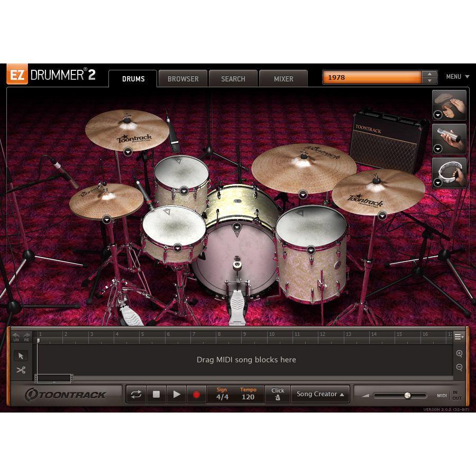Step to the previous kit preset with up arrow
Image resolution: width=476 pixels, height=476 pixels.
pos(429,74)
